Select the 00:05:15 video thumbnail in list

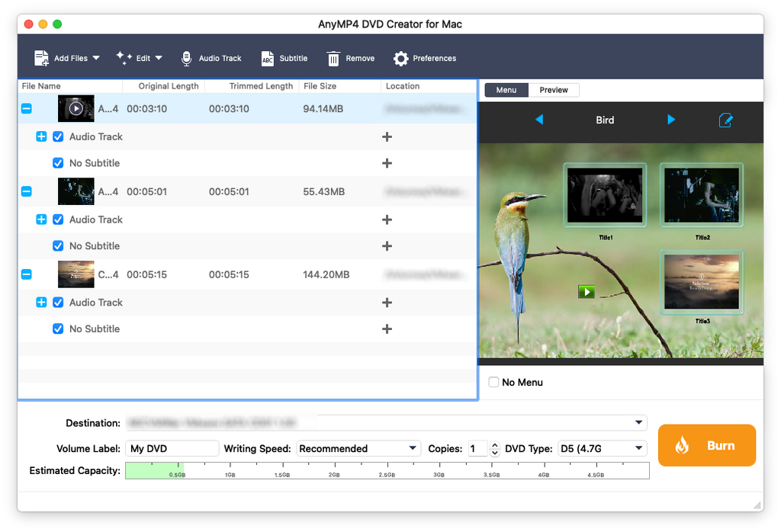76,274
